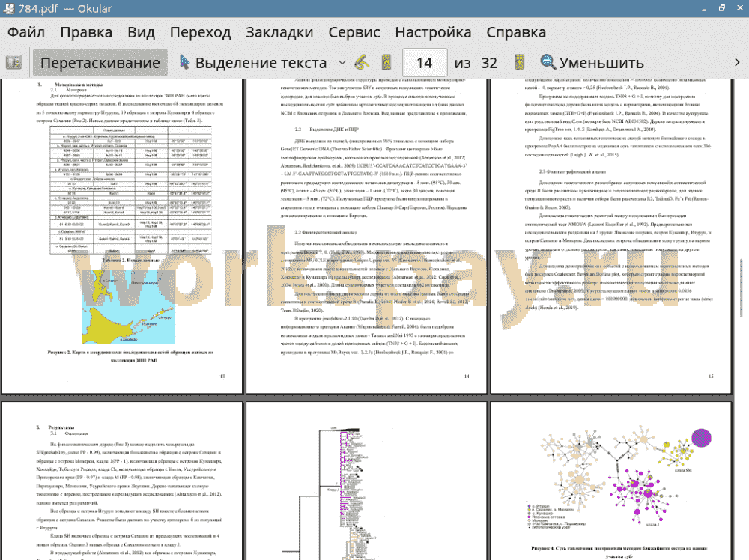The height and width of the screenshot is (560, 749).
Task: Click page 15 in the top row
Action: (611, 237)
